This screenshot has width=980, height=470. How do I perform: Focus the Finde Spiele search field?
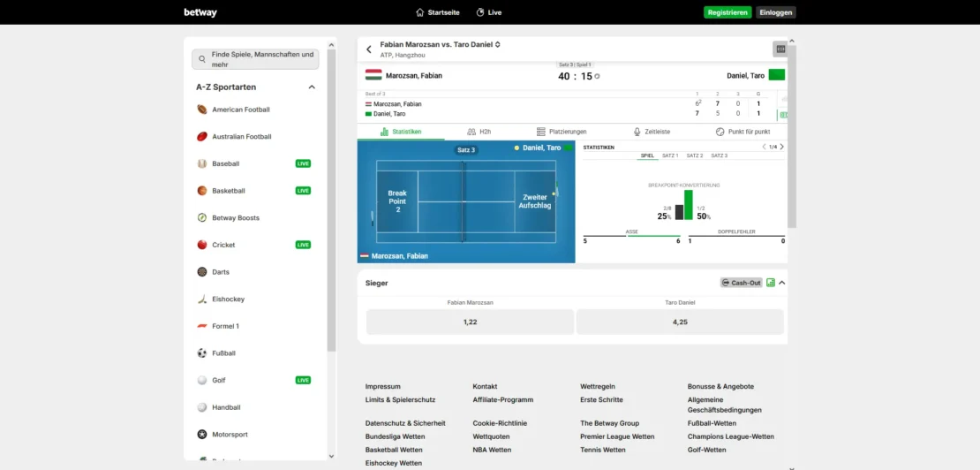[x=255, y=59]
